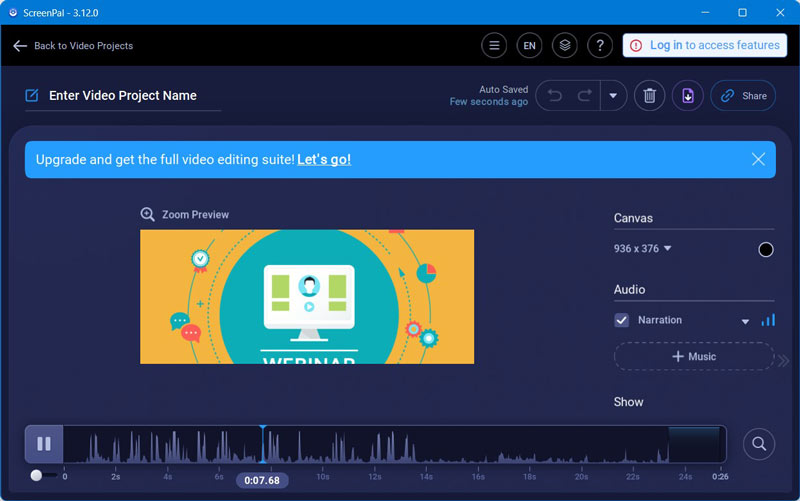The height and width of the screenshot is (501, 800).
Task: Pause playback on the timeline
Action: (44, 444)
